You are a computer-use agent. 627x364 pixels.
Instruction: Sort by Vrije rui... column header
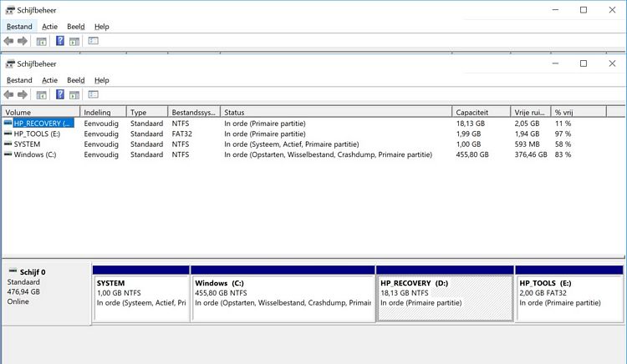tap(531, 112)
